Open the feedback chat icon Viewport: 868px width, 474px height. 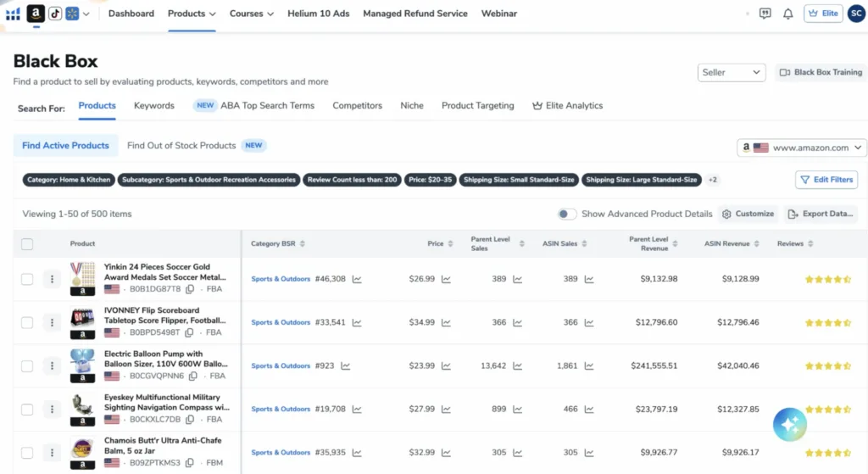[x=765, y=14]
